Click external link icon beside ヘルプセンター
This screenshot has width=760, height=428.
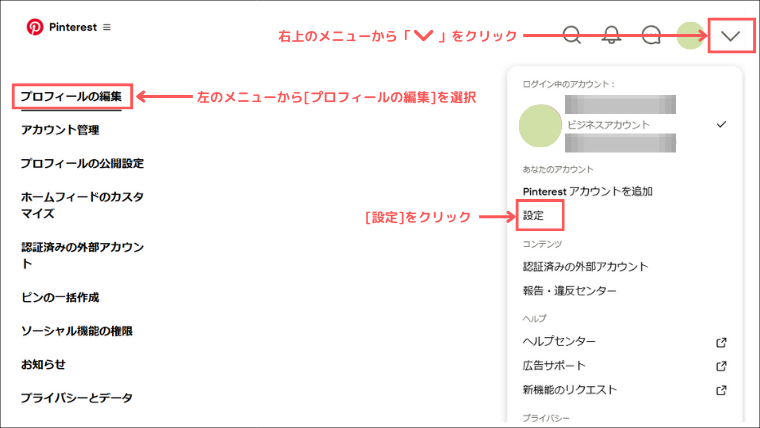721,343
